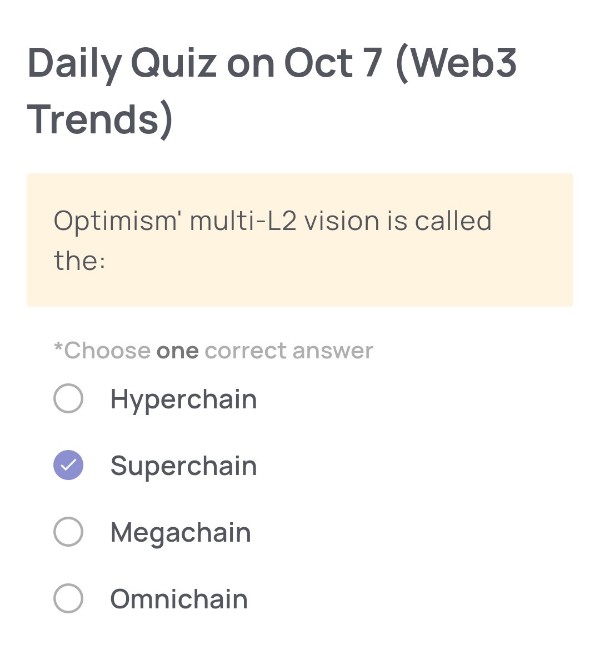Click the purple checkmark icon

[68, 466]
